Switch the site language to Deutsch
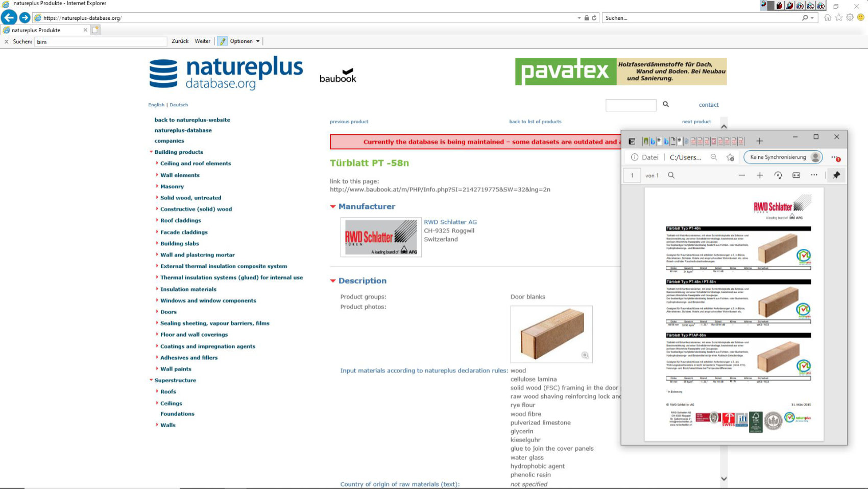868x489 pixels. pyautogui.click(x=179, y=104)
